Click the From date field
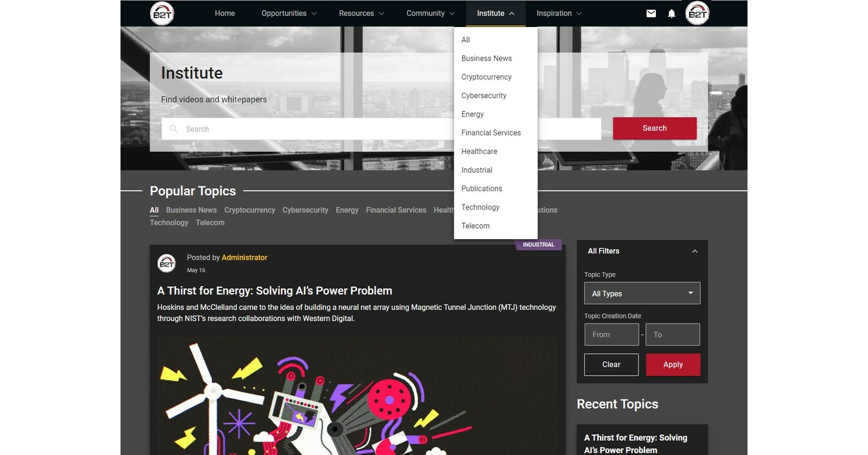The height and width of the screenshot is (455, 868). tap(611, 334)
